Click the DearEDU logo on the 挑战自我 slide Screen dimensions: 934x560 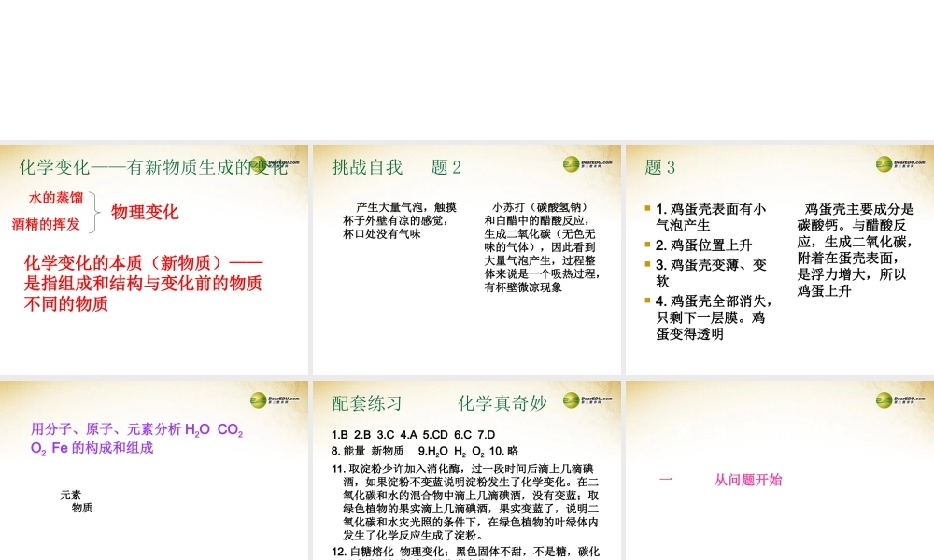click(587, 164)
